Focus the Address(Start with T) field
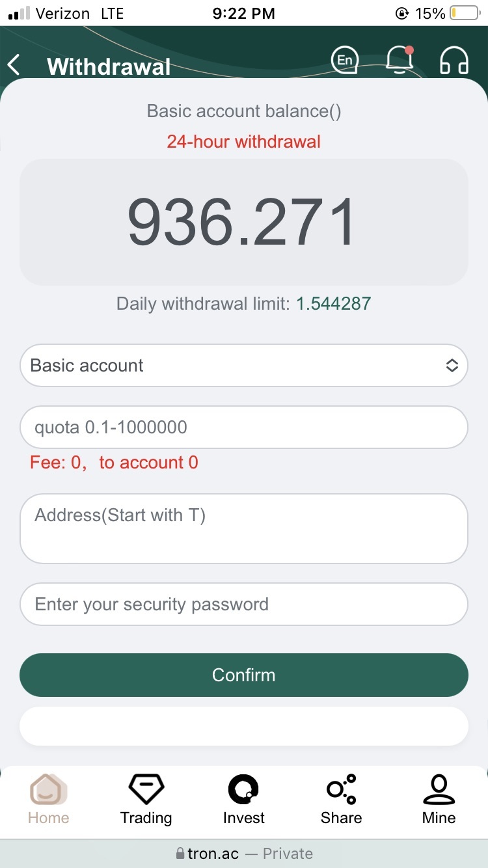Screen dimensions: 488x868 click(x=244, y=528)
